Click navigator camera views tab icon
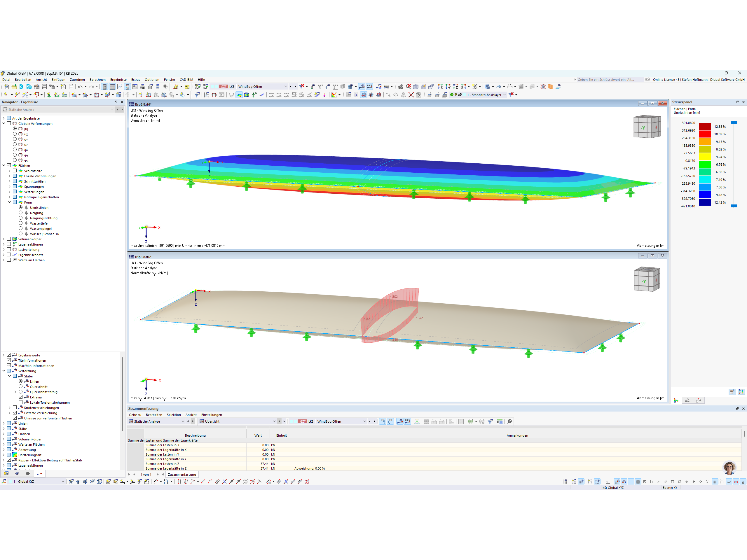 [x=28, y=474]
